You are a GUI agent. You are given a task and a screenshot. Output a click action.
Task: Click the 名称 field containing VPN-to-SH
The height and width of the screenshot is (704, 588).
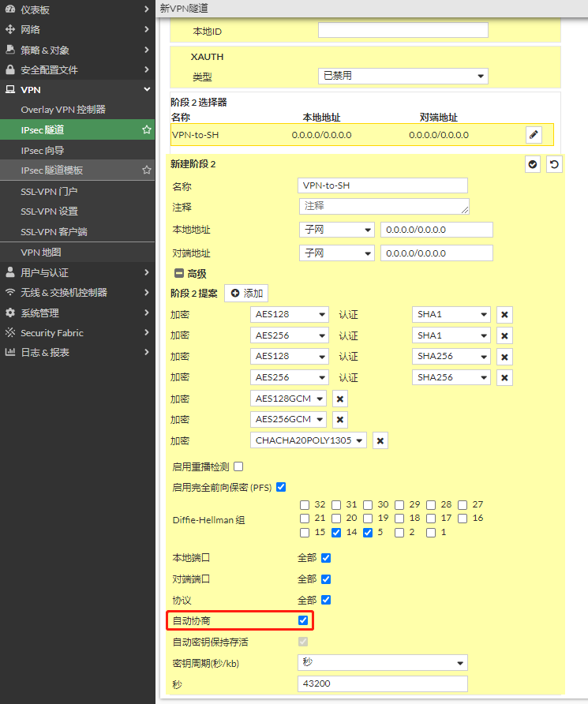pos(383,185)
